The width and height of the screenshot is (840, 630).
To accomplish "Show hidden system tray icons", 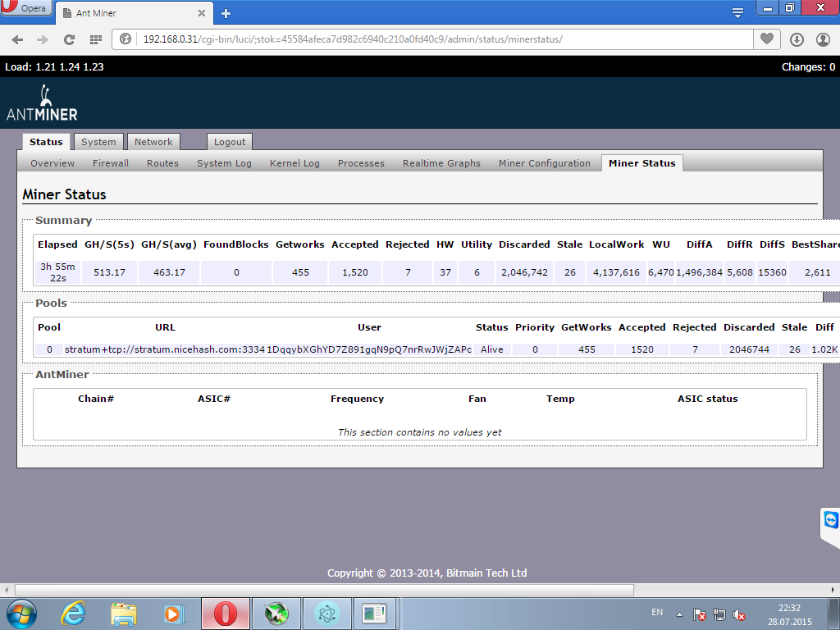I will 678,614.
